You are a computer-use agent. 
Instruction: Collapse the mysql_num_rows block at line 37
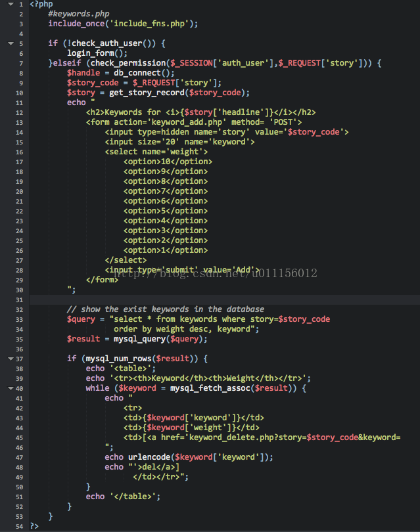(11, 359)
